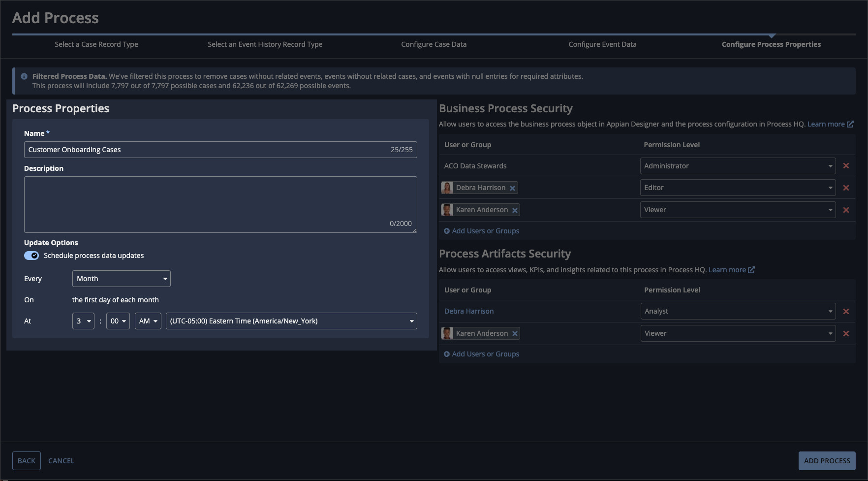
Task: Open Debra Harrison link in Process Artifacts Security
Action: (x=469, y=311)
